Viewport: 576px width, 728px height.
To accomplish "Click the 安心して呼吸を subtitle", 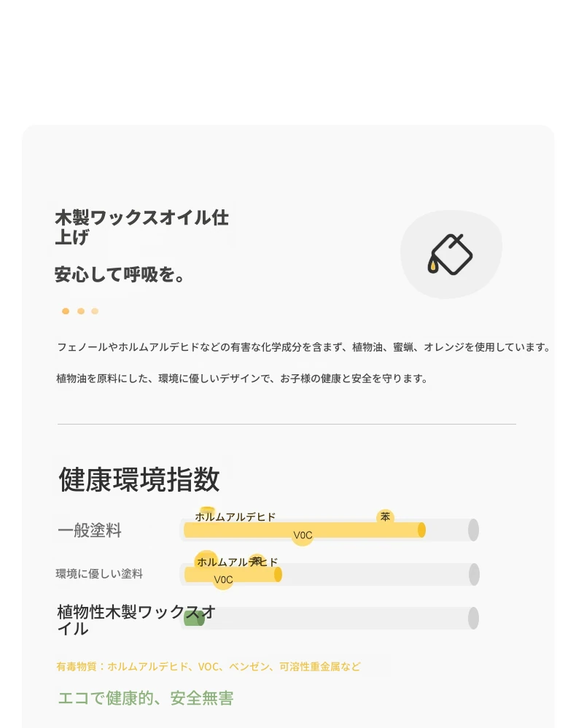I will click(120, 274).
